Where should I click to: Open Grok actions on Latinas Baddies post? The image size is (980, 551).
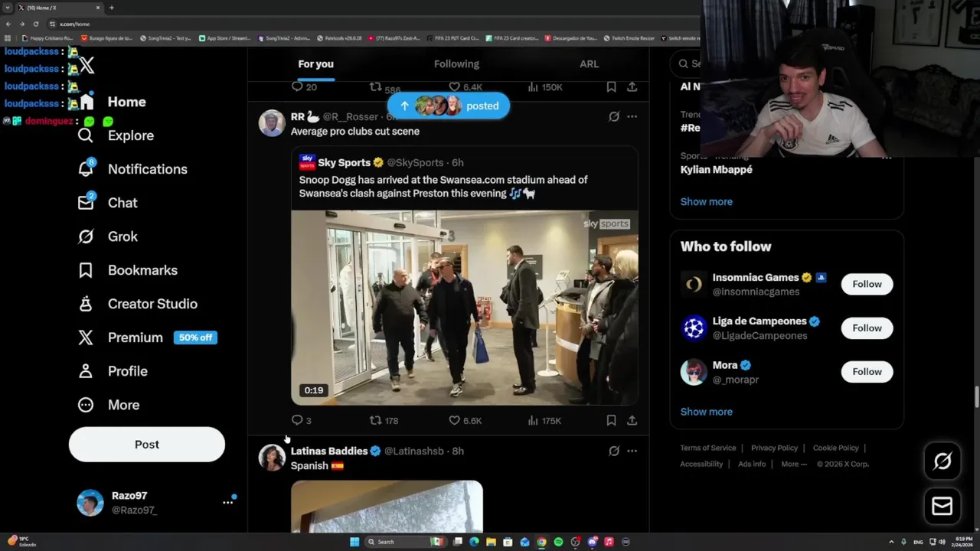coord(614,452)
